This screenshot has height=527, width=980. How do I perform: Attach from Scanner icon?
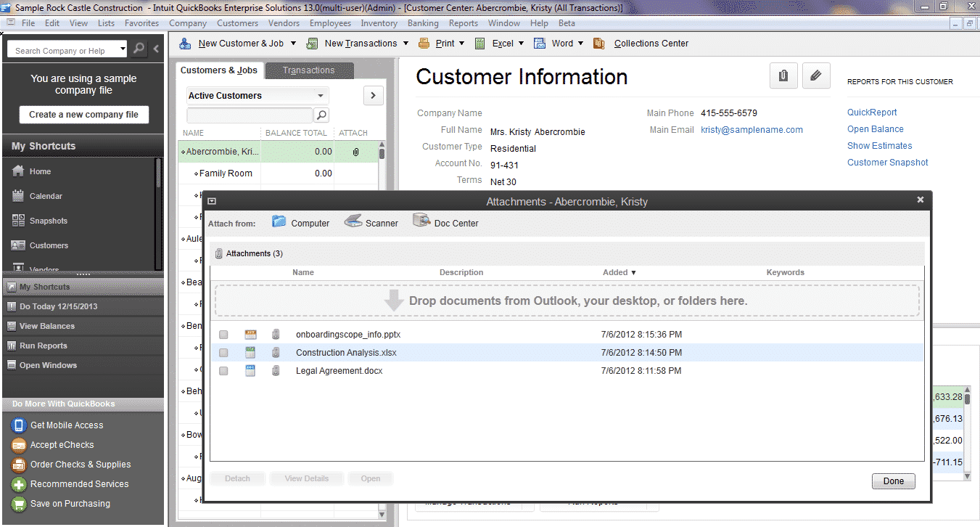353,221
